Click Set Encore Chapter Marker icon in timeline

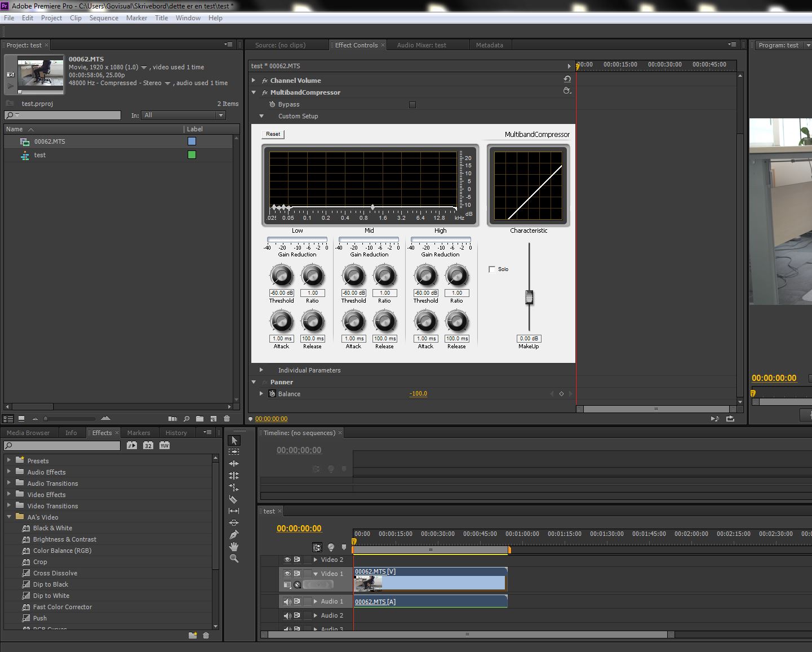(331, 547)
